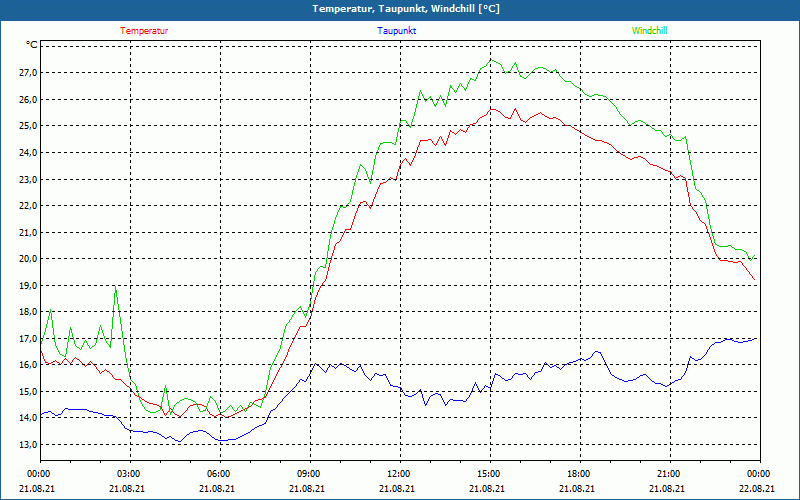Click the 23,0 y-axis value
The image size is (800, 500).
point(28,179)
